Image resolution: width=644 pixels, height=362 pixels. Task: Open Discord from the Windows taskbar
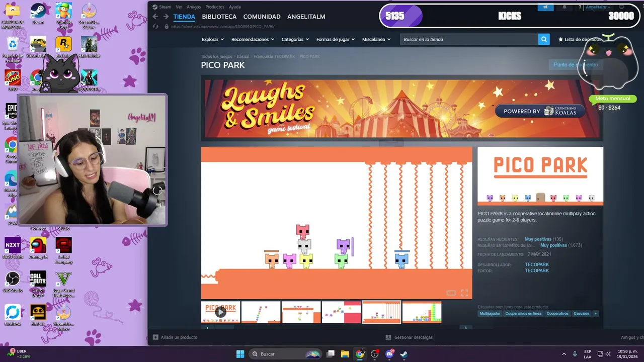[389, 354]
